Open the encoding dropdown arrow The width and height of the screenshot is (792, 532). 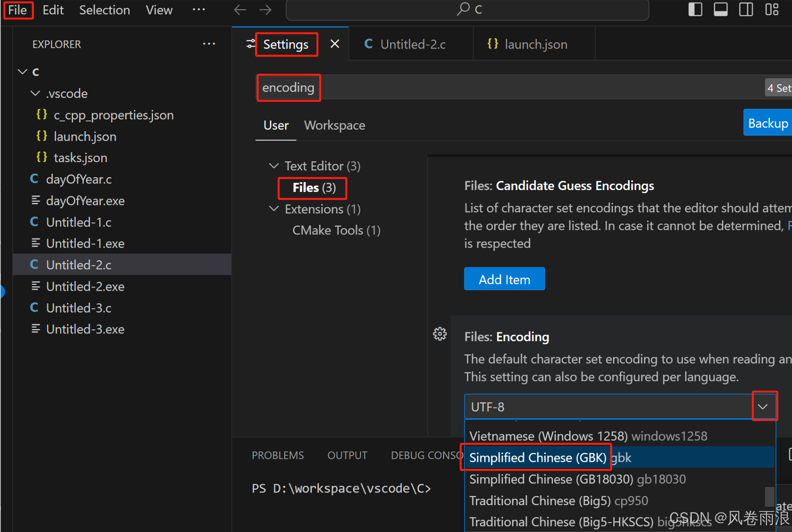[x=764, y=406]
